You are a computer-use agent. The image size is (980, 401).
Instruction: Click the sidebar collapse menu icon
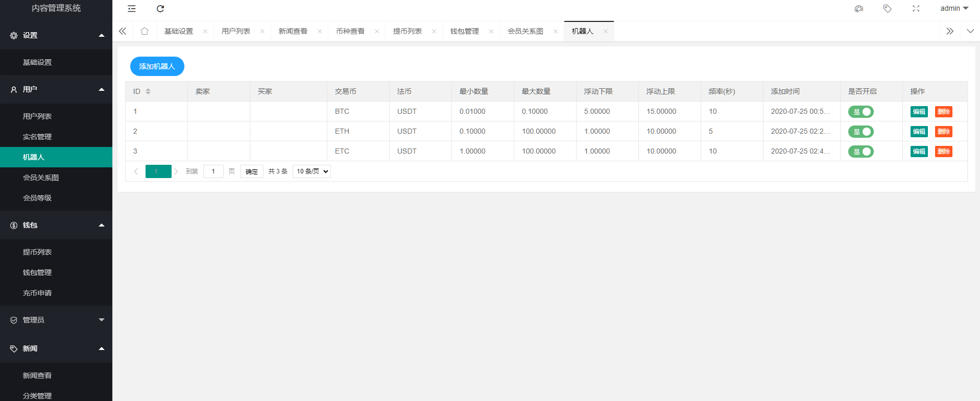point(132,9)
